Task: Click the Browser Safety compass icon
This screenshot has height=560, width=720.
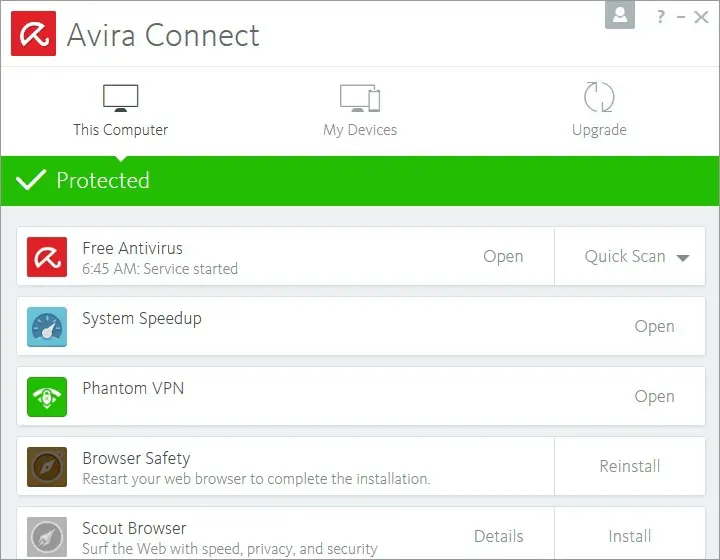Action: coord(47,467)
